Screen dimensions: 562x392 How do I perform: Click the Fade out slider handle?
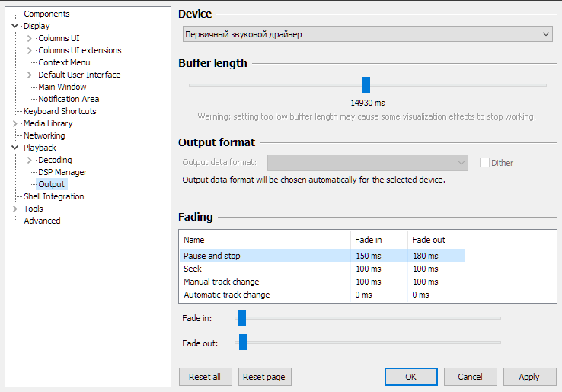click(243, 343)
